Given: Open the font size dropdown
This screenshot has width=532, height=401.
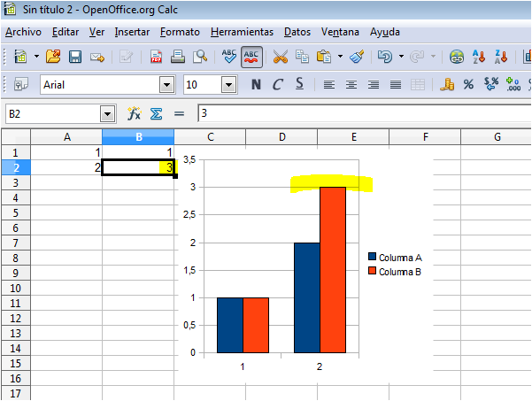Looking at the screenshot, I should point(229,85).
